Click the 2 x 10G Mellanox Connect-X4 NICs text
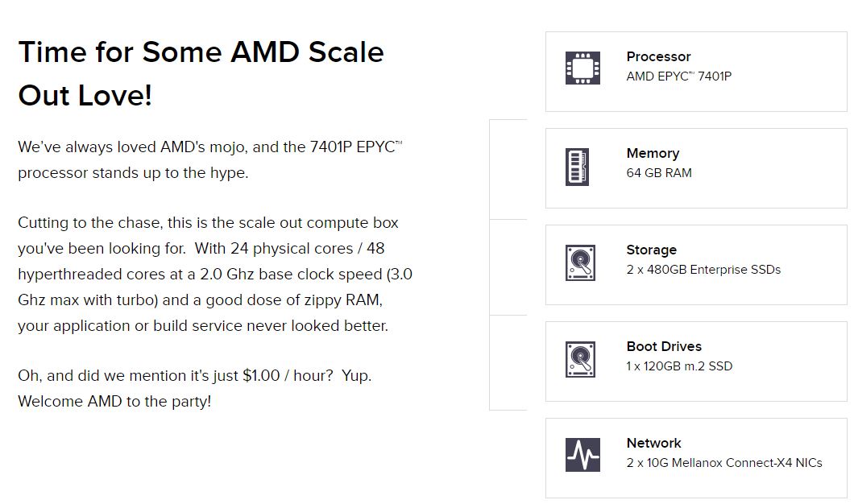The image size is (854, 504). click(723, 463)
